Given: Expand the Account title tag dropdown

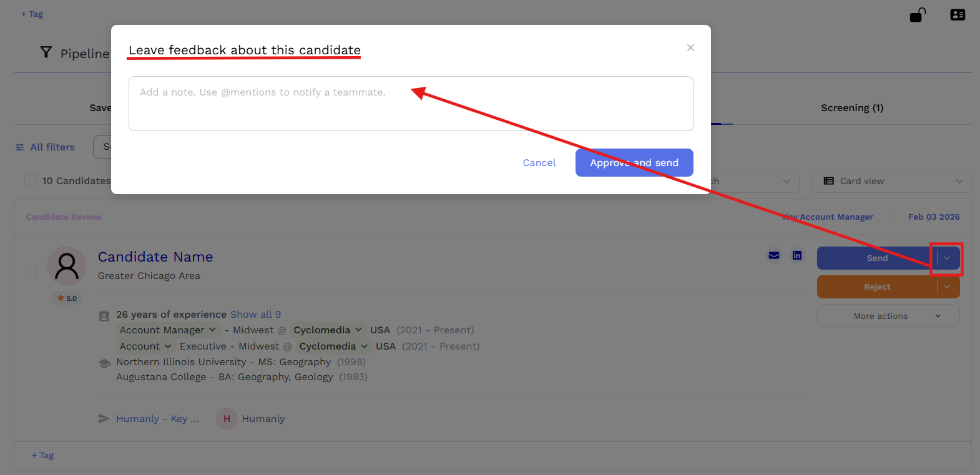Looking at the screenshot, I should (145, 346).
